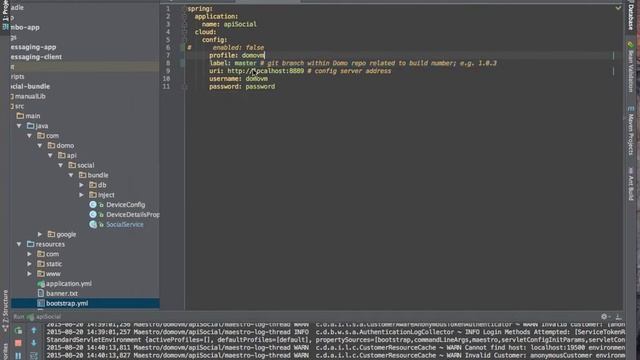Stop the running process with the red square
The height and width of the screenshot is (360, 640).
point(18,343)
